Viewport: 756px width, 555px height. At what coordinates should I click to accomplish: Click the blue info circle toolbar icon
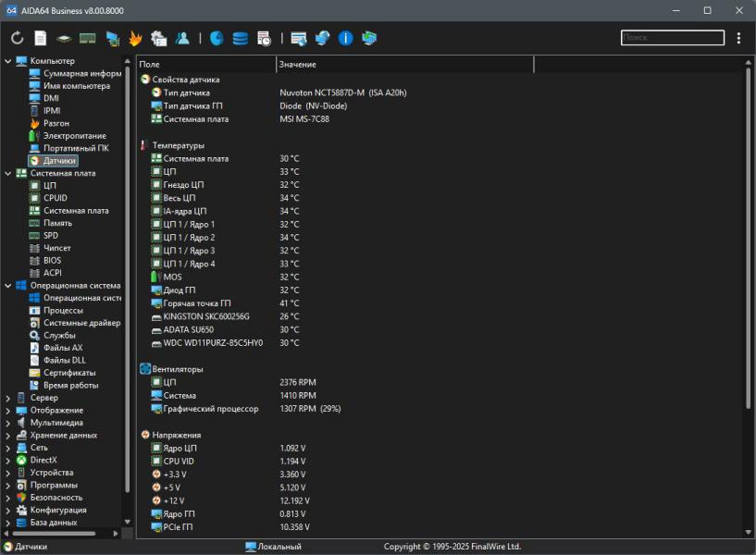(x=345, y=38)
